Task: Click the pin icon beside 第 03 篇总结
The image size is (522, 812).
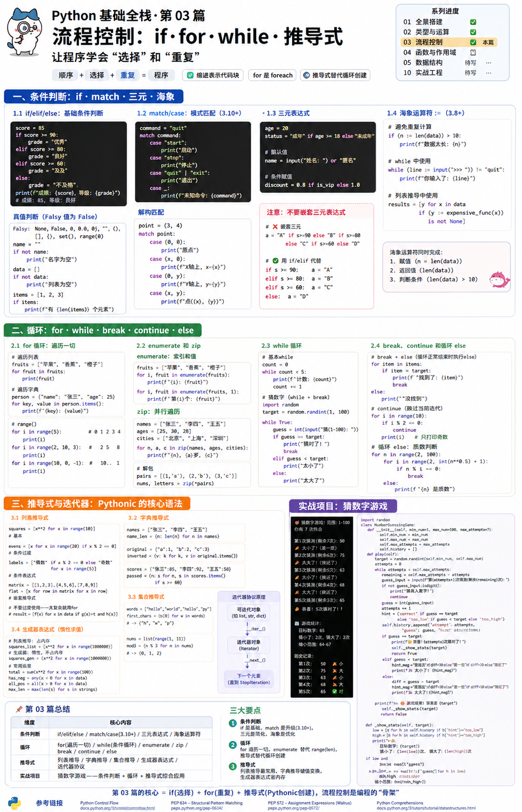Action: point(19,709)
